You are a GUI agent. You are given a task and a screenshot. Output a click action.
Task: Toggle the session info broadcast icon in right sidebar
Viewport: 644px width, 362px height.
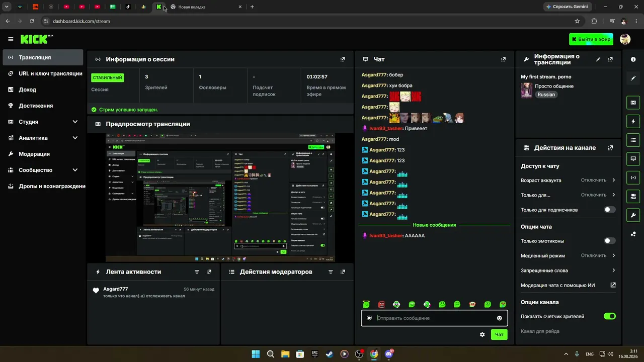tap(633, 177)
